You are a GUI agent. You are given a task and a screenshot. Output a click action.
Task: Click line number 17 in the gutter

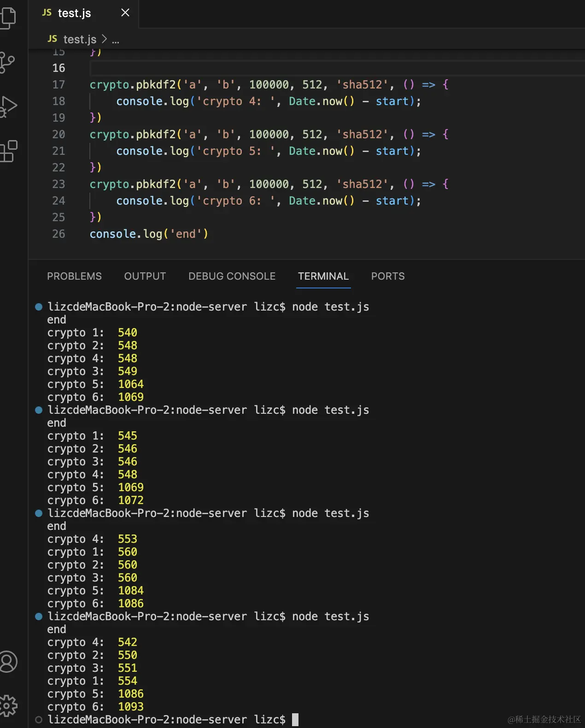[x=58, y=85]
